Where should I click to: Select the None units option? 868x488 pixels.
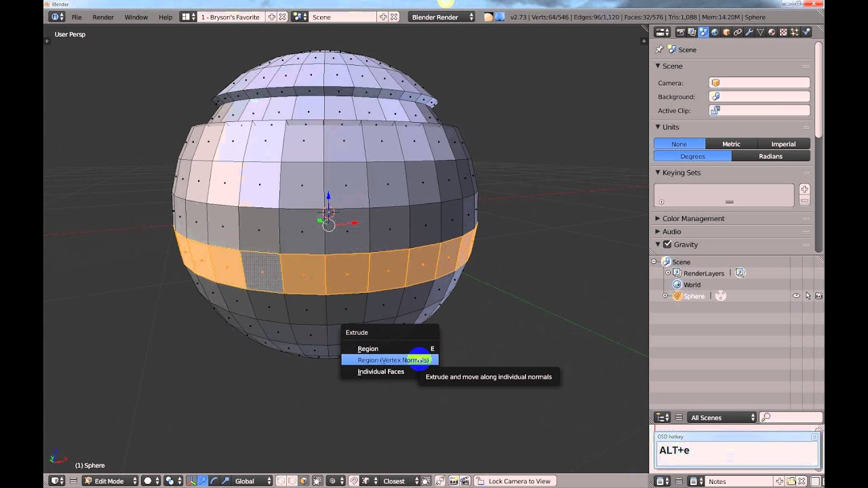click(679, 144)
